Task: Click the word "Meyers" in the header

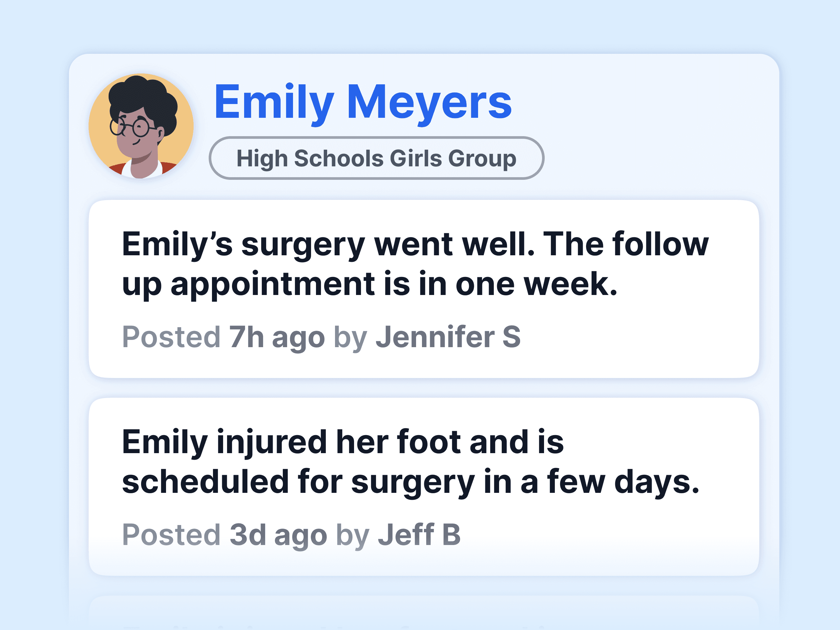Action: (429, 102)
